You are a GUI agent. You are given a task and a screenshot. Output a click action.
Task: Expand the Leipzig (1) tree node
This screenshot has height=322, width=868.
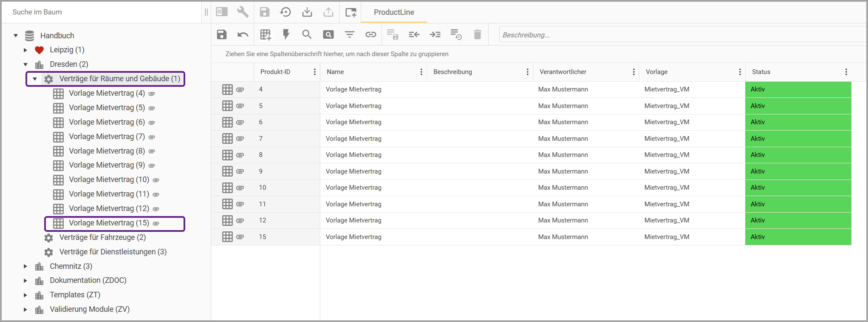(x=25, y=50)
